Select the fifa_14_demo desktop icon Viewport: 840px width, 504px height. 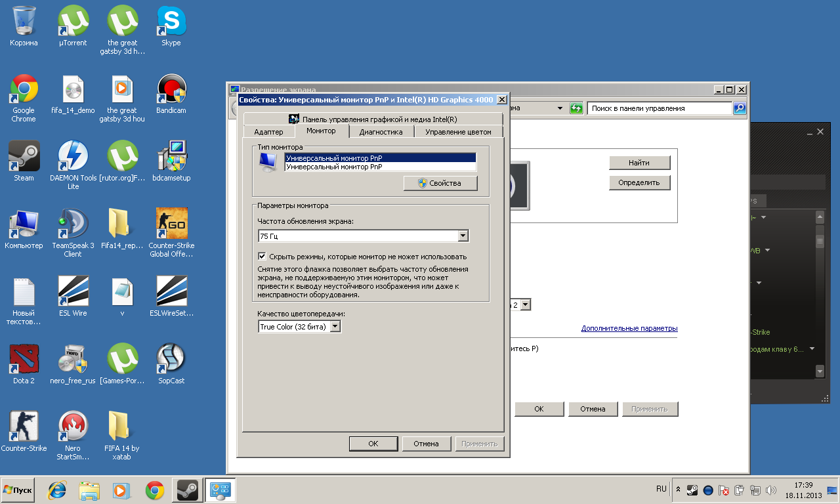pos(73,94)
